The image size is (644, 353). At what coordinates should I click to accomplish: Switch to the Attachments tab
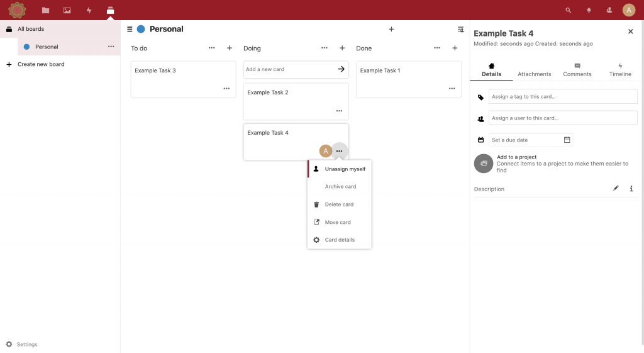(x=534, y=70)
